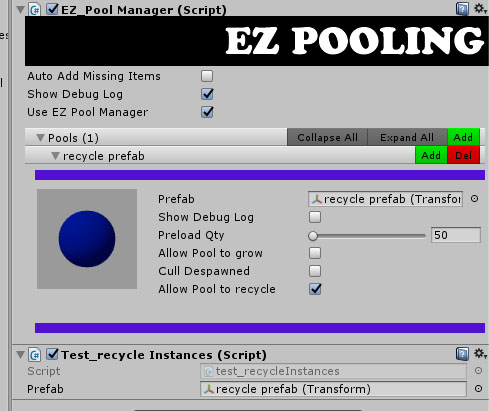The height and width of the screenshot is (411, 489).
Task: Uncheck Use EZ Pool Manager option
Action: (207, 112)
